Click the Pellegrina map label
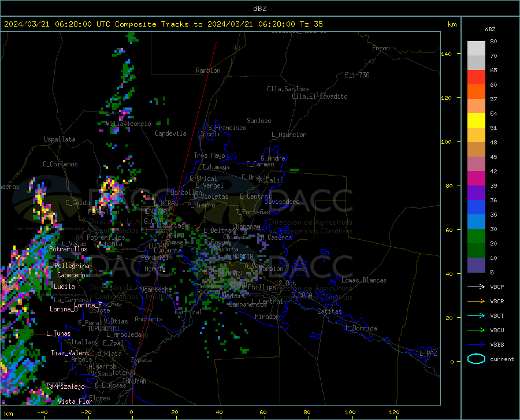Image resolution: width=520 pixels, height=420 pixels. (72, 266)
